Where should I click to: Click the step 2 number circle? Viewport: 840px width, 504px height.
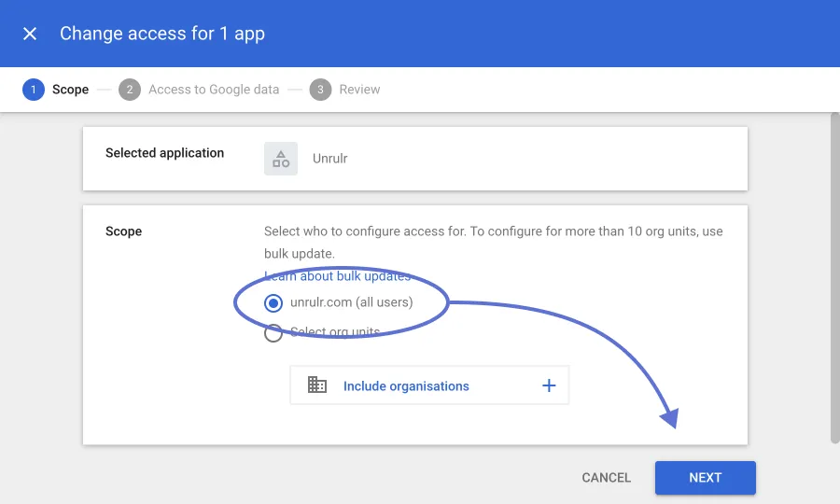(x=130, y=90)
